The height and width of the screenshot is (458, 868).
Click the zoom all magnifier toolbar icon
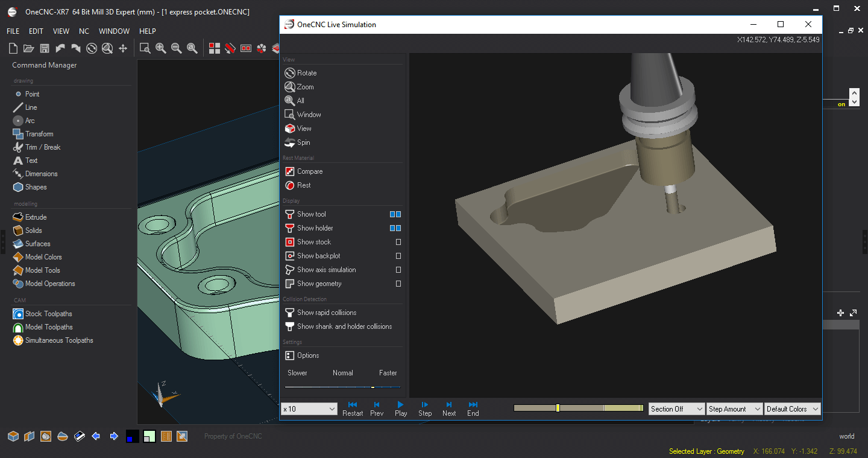click(192, 49)
